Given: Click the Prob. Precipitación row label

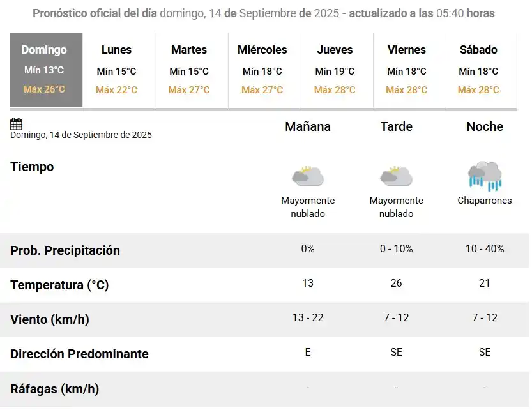Looking at the screenshot, I should pyautogui.click(x=65, y=250).
